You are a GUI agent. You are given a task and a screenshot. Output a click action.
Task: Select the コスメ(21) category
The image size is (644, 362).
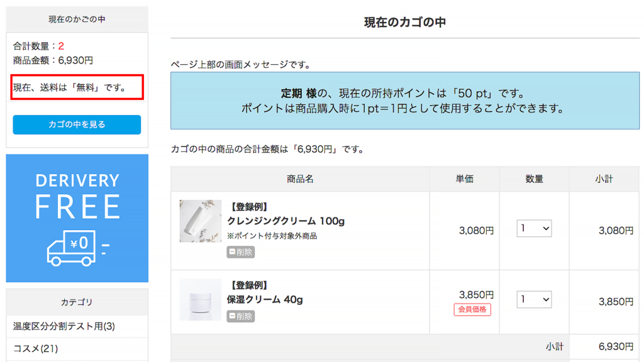click(36, 348)
